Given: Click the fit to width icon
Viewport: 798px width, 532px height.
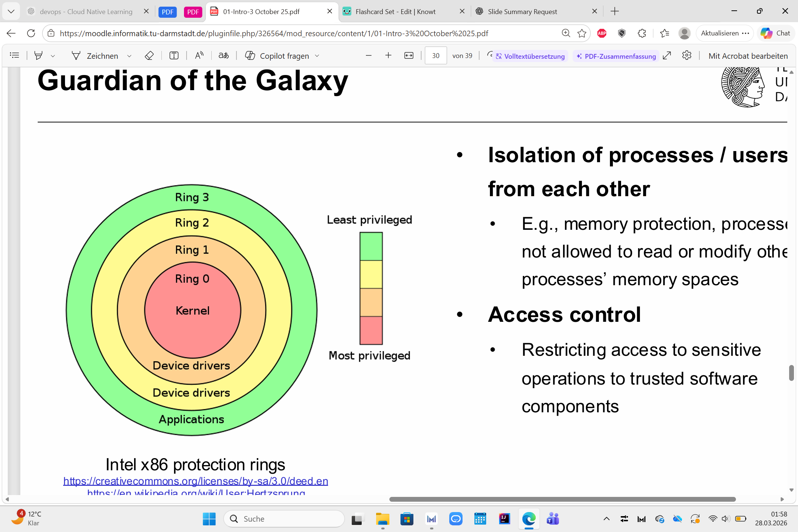Looking at the screenshot, I should pyautogui.click(x=409, y=56).
